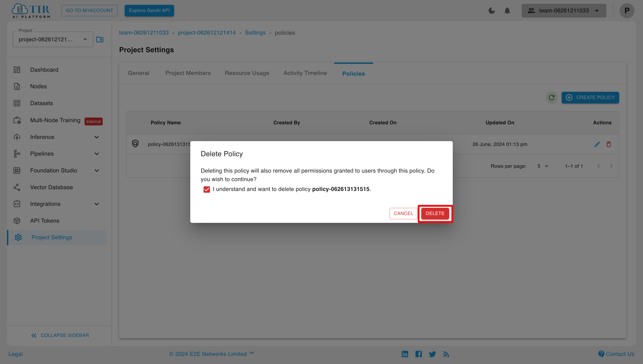Click the Created By column header

[x=287, y=123]
